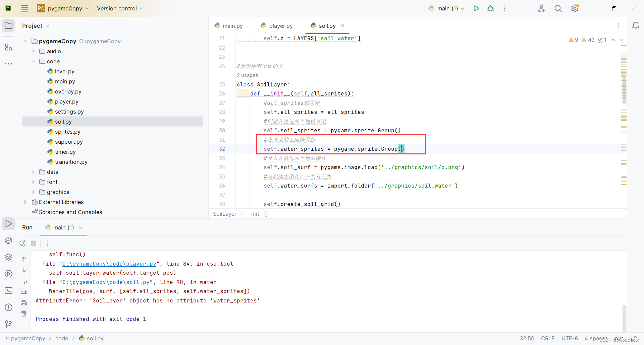
Task: Switch to the player.py editor tab
Action: coord(280,25)
